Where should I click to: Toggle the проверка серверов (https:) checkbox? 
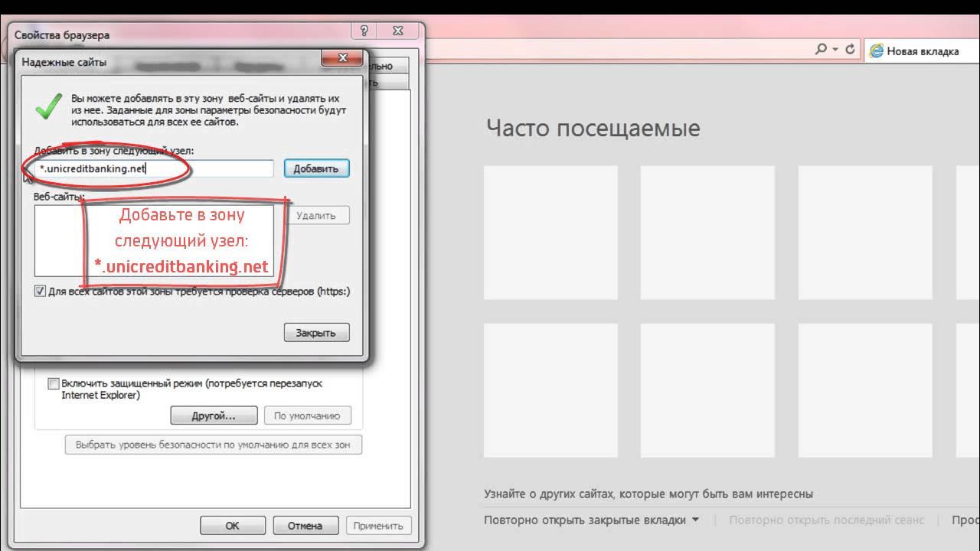[40, 292]
